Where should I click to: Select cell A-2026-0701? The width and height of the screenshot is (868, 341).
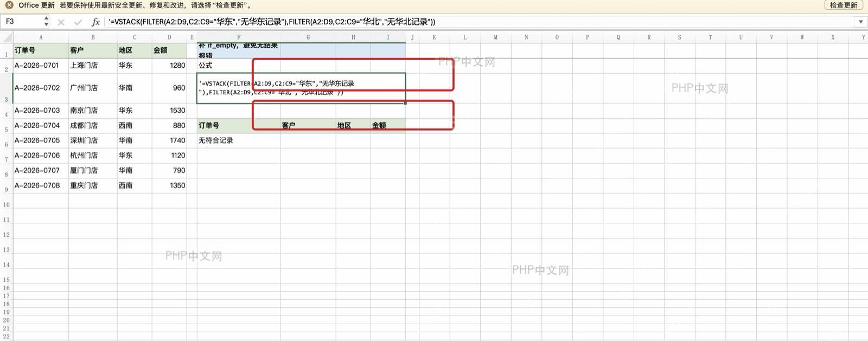(x=41, y=66)
